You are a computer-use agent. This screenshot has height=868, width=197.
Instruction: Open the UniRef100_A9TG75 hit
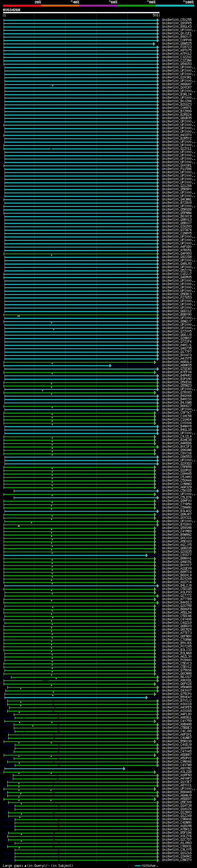coord(177,50)
